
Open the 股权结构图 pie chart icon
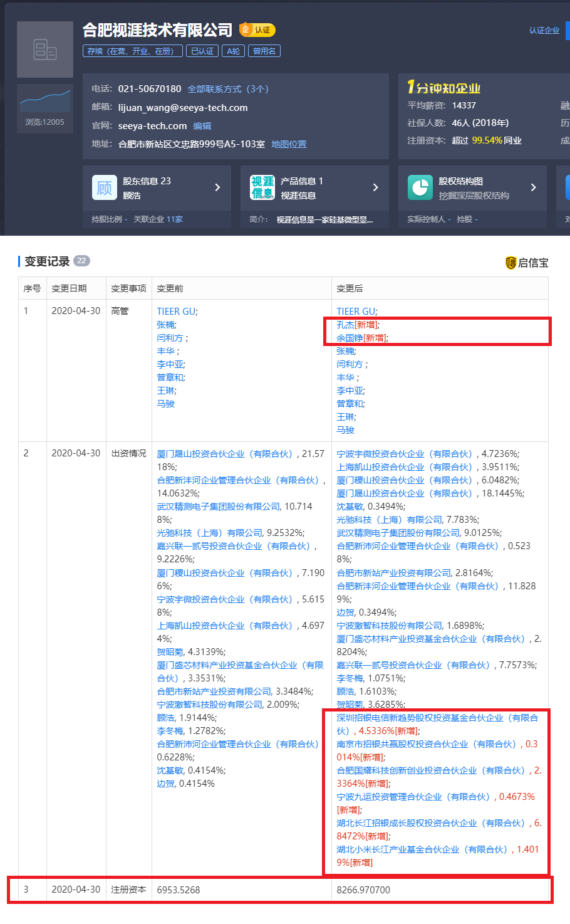[420, 187]
